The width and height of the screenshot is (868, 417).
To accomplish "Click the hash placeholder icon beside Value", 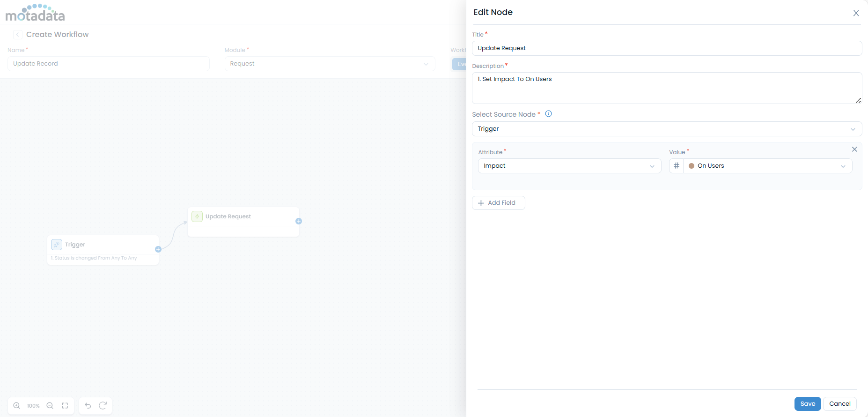I will 677,166.
